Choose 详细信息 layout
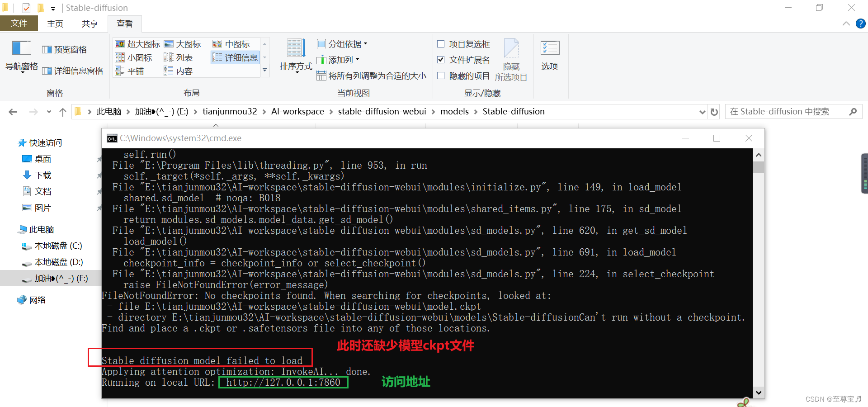The width and height of the screenshot is (868, 407). click(235, 57)
